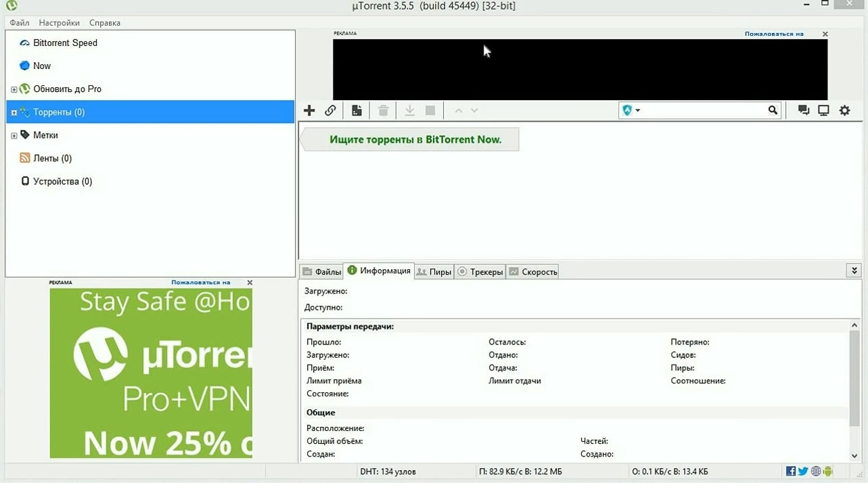Select Bittorrent Speed in sidebar
Screen dimensions: 868x483
65,43
